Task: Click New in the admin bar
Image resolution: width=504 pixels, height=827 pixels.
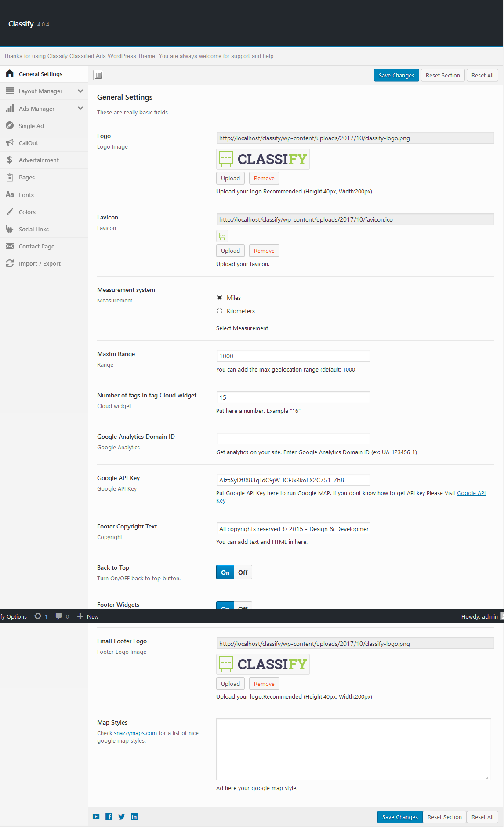Action: 88,616
